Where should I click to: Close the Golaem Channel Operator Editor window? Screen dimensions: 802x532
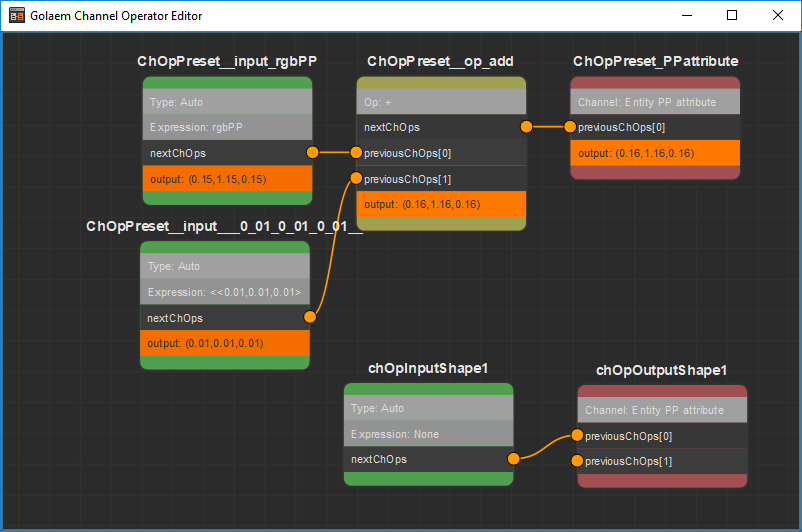777,15
